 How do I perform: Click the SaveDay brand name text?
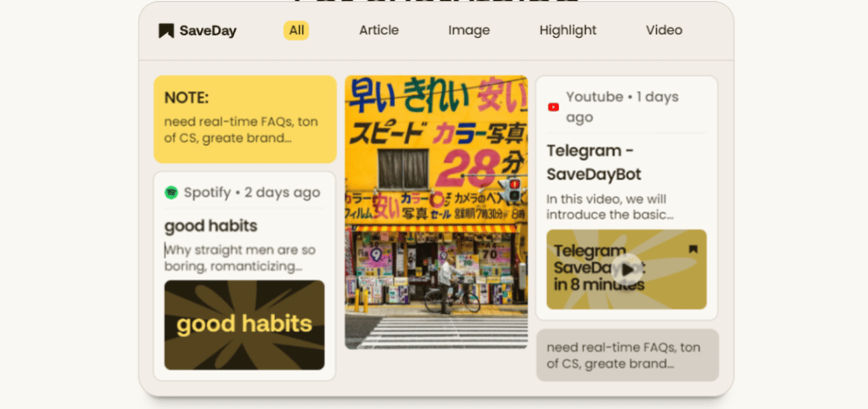pyautogui.click(x=208, y=30)
